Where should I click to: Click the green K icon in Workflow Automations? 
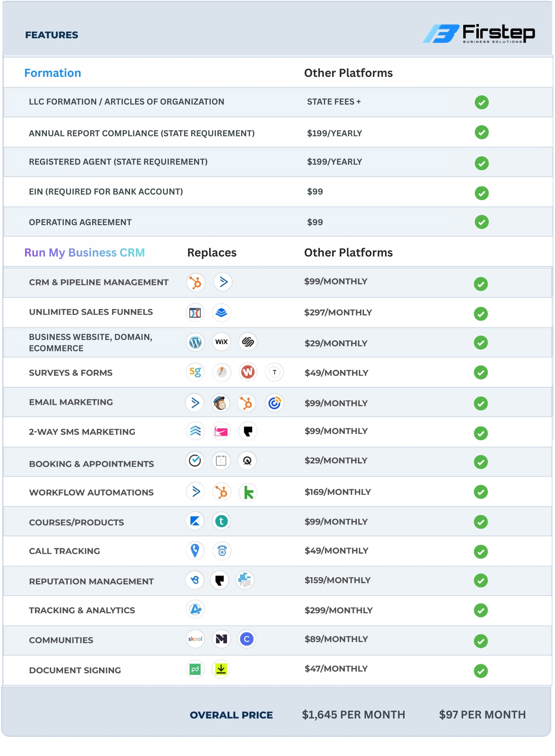point(248,492)
